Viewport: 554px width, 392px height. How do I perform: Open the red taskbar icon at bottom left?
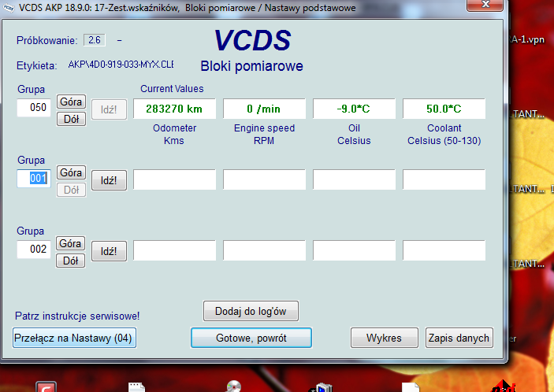(46, 387)
